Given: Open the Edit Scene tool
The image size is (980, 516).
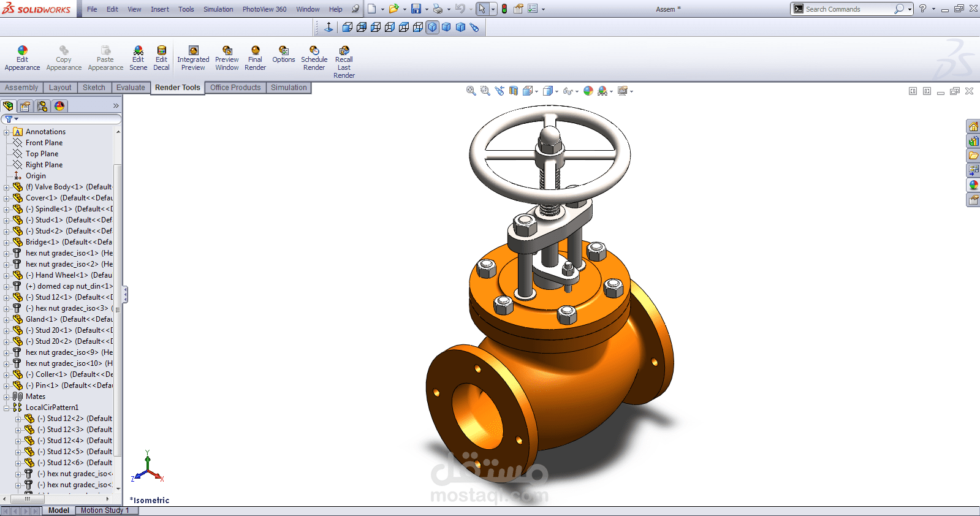Looking at the screenshot, I should tap(138, 58).
